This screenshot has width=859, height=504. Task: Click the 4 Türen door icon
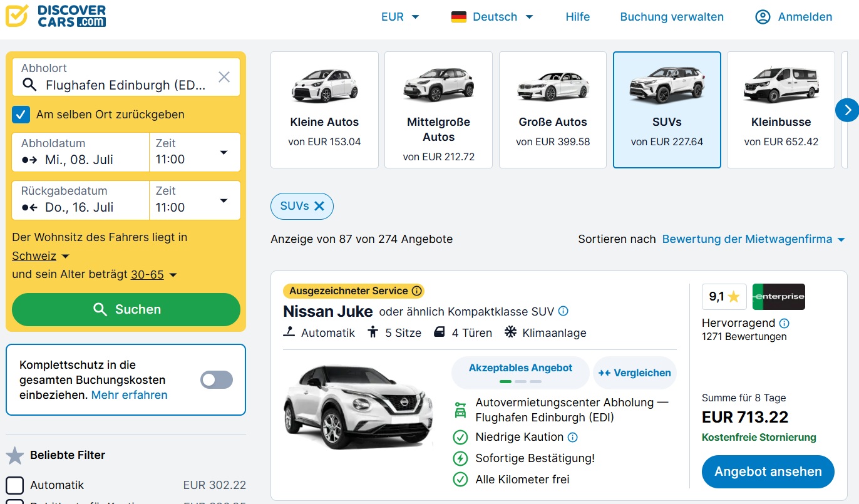coord(440,332)
